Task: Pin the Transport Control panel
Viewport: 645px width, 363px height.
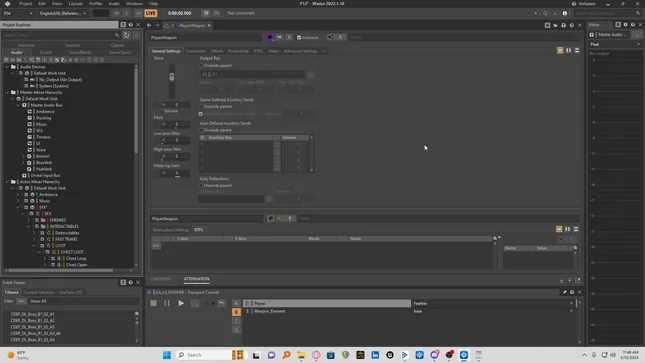Action: click(564, 292)
